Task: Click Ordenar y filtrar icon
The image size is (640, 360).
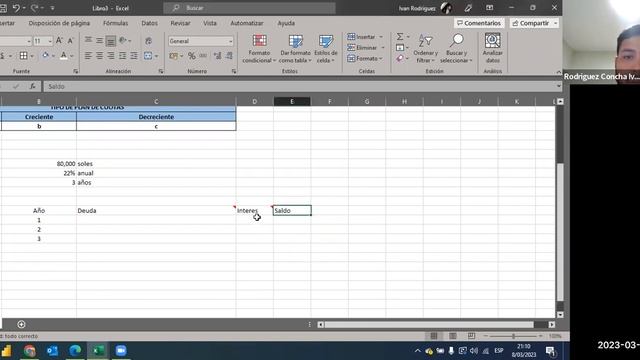Action: tap(425, 49)
